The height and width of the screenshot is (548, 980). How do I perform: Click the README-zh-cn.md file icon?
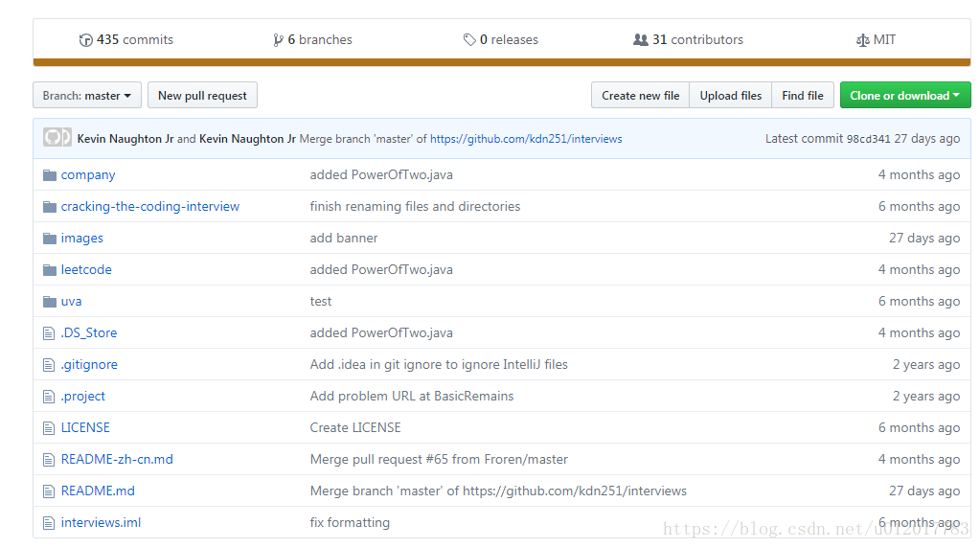coord(49,460)
